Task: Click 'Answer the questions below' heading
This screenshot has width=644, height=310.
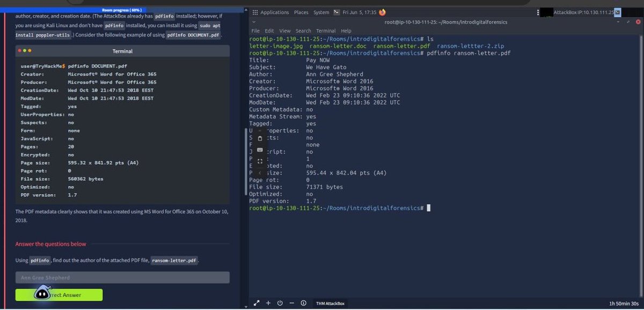Action: click(50, 244)
